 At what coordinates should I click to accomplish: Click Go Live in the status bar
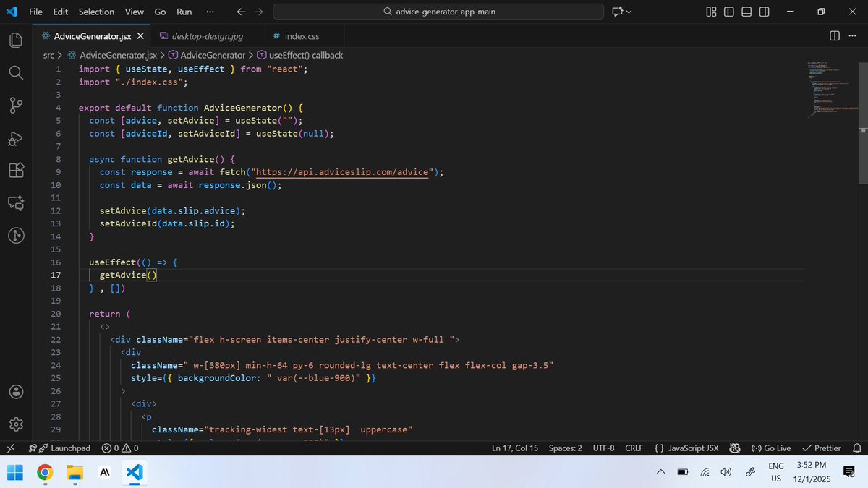(x=771, y=448)
